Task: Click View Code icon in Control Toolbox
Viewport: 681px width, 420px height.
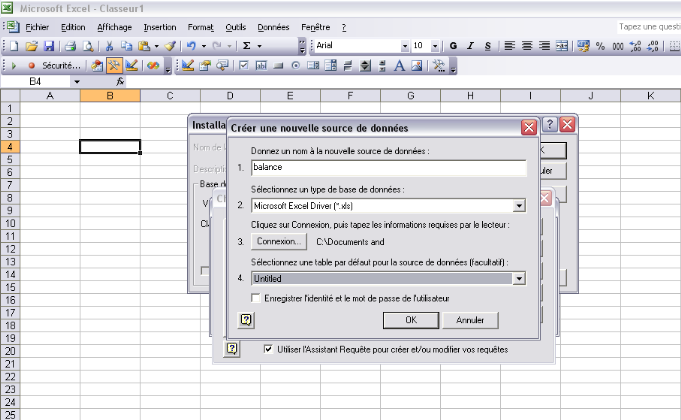Action: click(x=222, y=66)
